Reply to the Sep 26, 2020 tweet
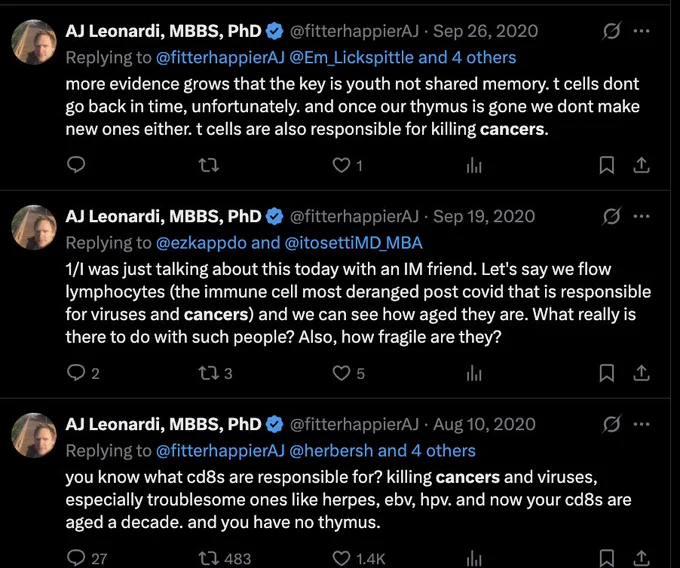This screenshot has height=568, width=680. [x=76, y=165]
